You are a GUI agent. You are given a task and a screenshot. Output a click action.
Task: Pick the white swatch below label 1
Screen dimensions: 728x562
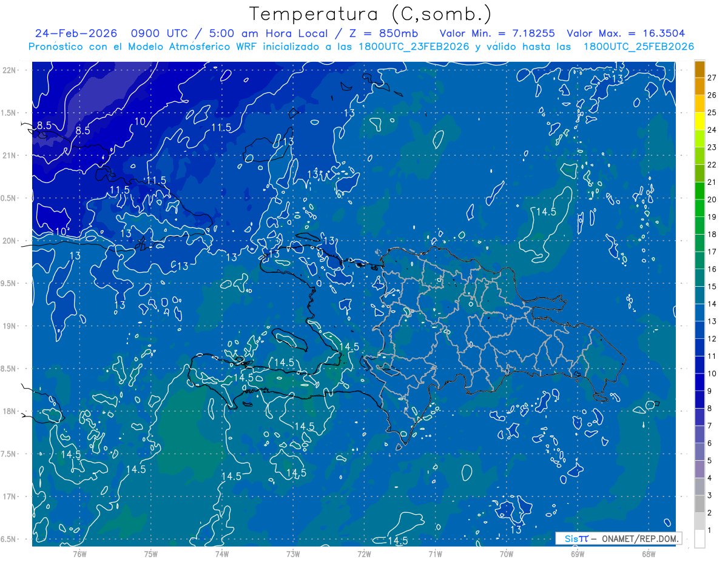(699, 539)
